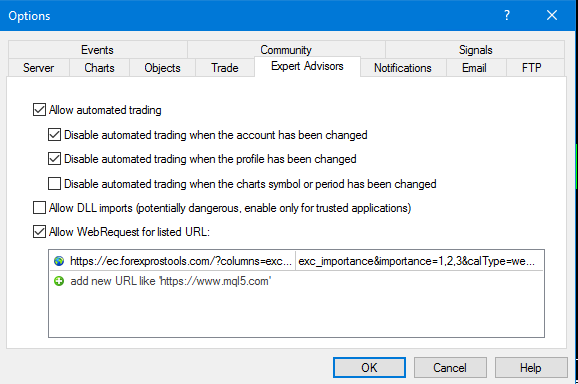This screenshot has height=384, width=578.
Task: Close the Options dialog with X
Action: point(552,15)
